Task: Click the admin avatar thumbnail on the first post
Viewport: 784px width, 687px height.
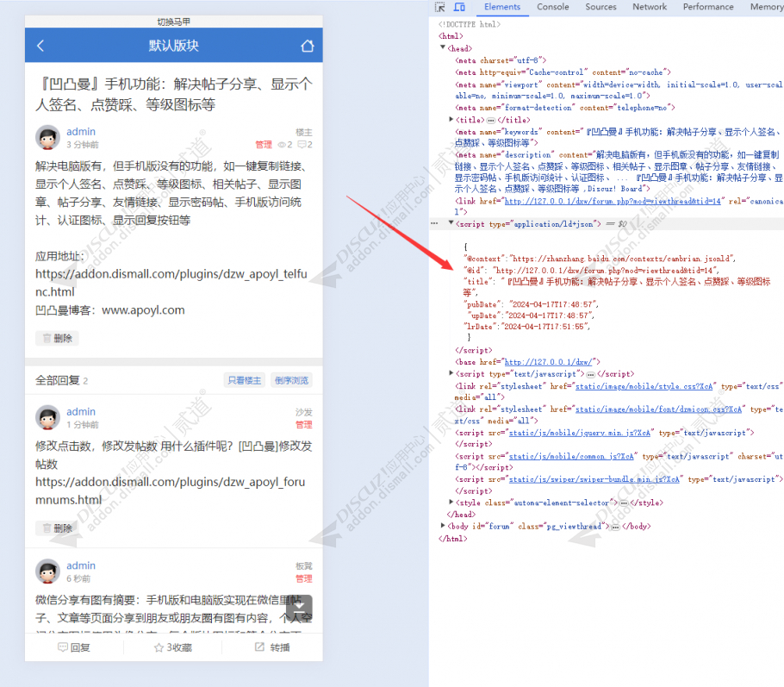Action: point(47,136)
